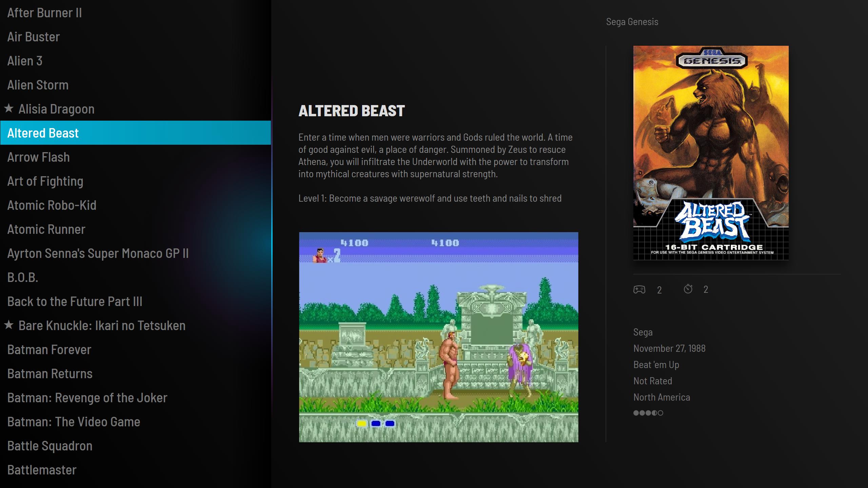Click the rating dots indicator
868x488 pixels.
click(648, 413)
